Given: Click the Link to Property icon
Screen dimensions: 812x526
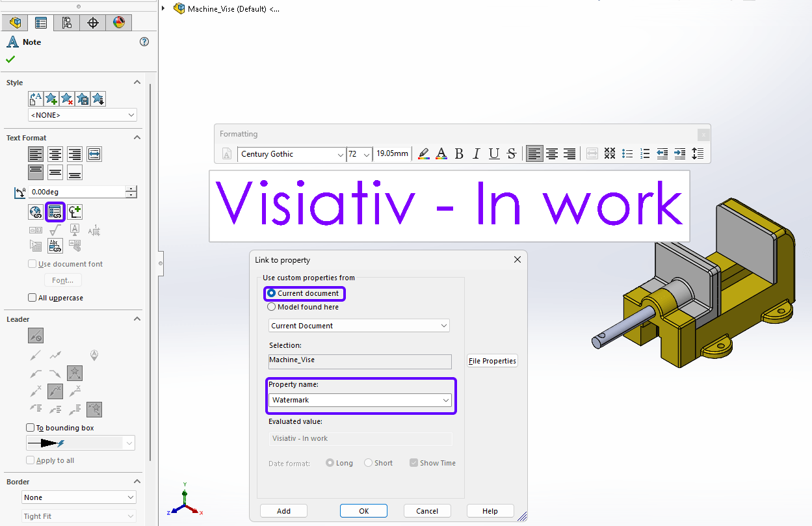Looking at the screenshot, I should [x=55, y=211].
